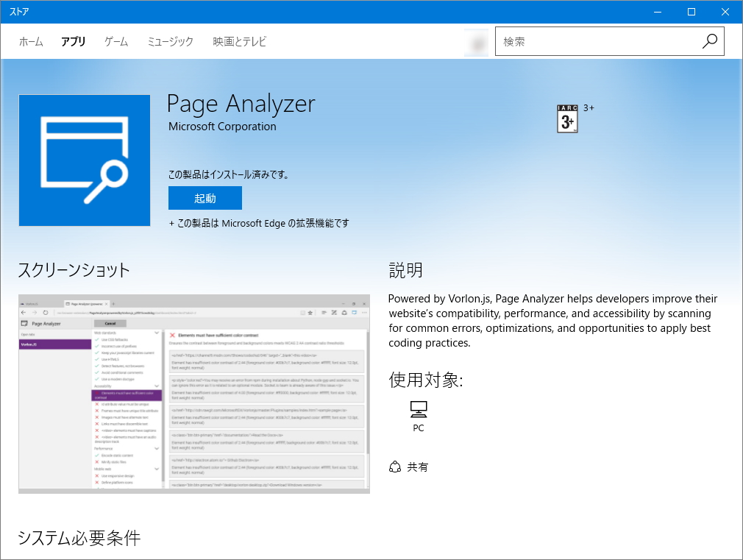Click the Page Analyzer app tile icon
Image resolution: width=743 pixels, height=560 pixels.
pyautogui.click(x=84, y=160)
